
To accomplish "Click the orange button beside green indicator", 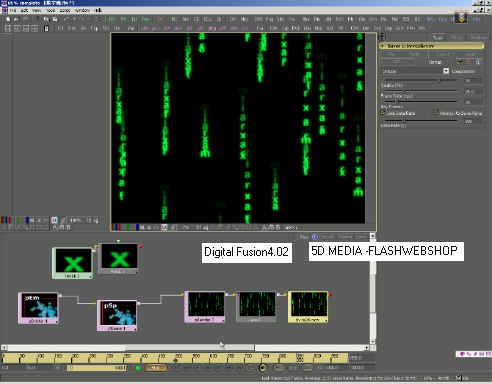I will point(155,368).
